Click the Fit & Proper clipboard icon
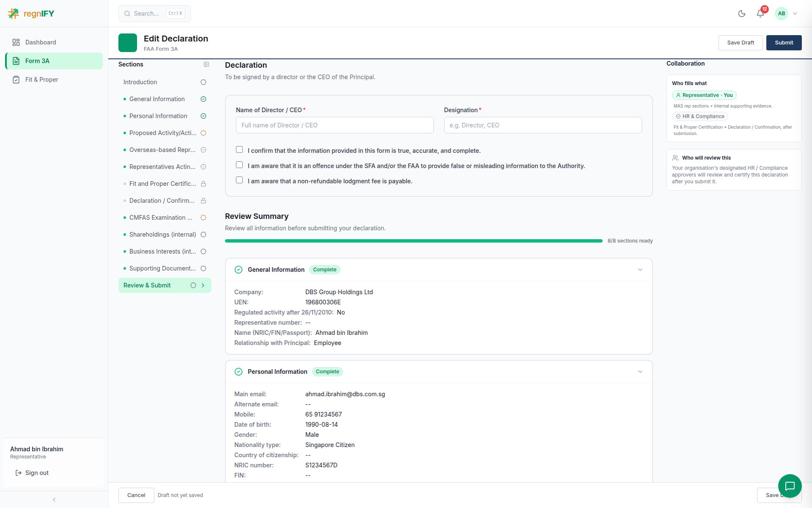Image resolution: width=812 pixels, height=508 pixels. 16,80
